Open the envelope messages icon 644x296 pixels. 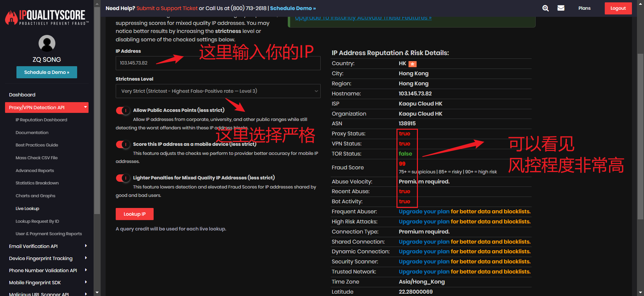coord(561,8)
